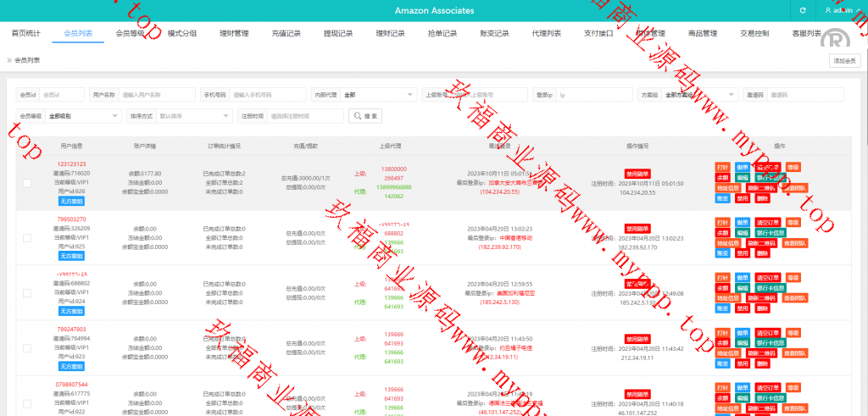Select the checkbox for user 799503270

point(27,239)
